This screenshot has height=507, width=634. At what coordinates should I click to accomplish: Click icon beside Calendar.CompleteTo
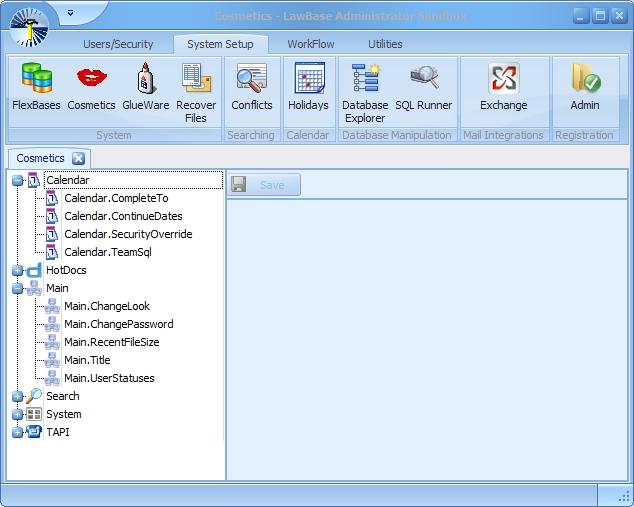click(x=52, y=198)
